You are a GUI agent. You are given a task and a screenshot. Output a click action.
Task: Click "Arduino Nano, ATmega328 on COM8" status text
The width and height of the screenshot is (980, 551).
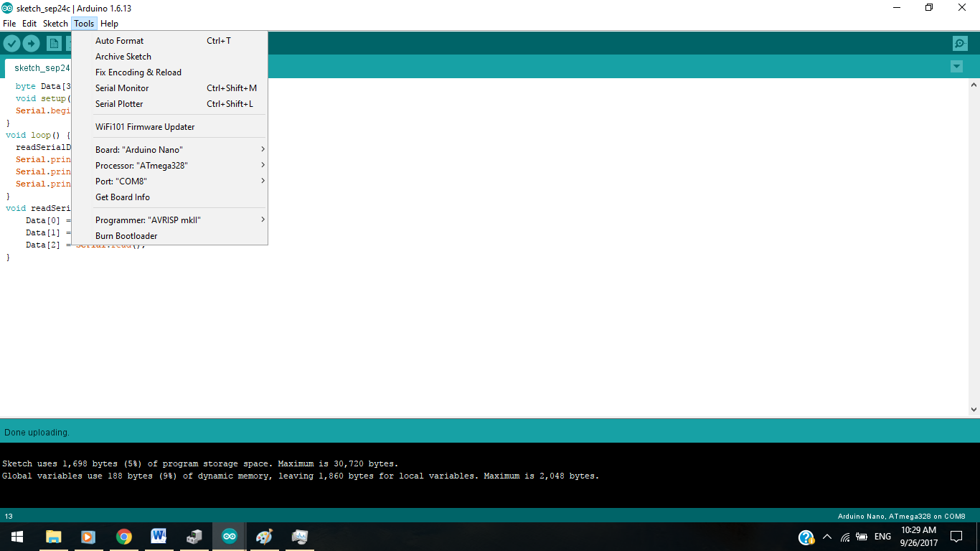coord(901,516)
